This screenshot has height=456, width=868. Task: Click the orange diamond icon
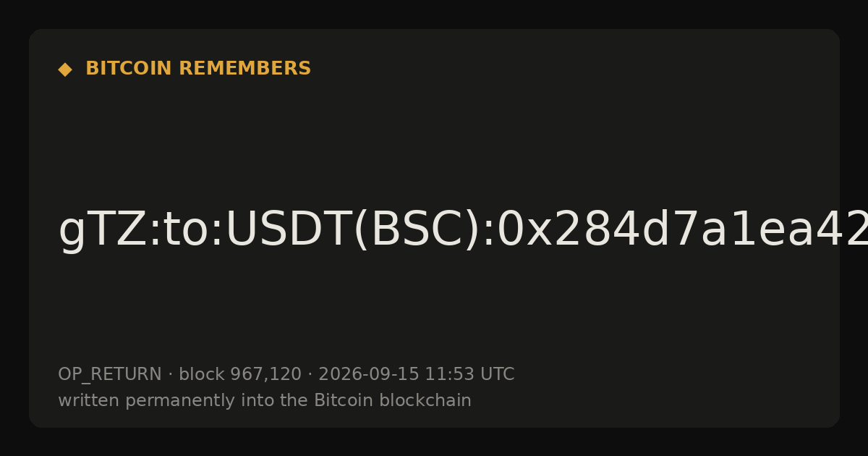[x=65, y=69]
